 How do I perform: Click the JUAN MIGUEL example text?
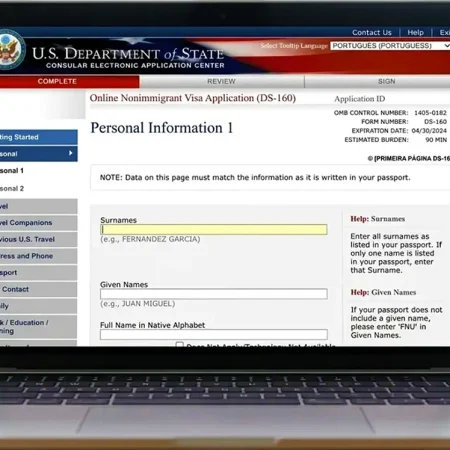pos(138,304)
